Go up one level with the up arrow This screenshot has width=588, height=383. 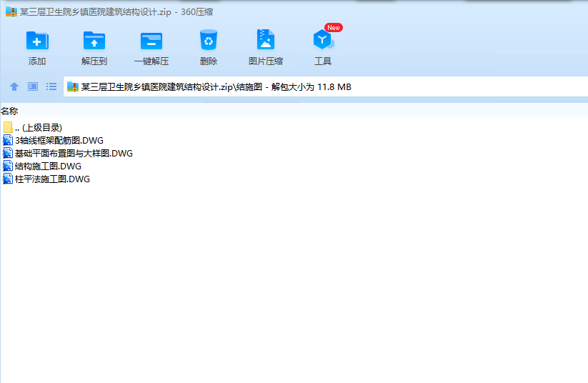click(14, 86)
